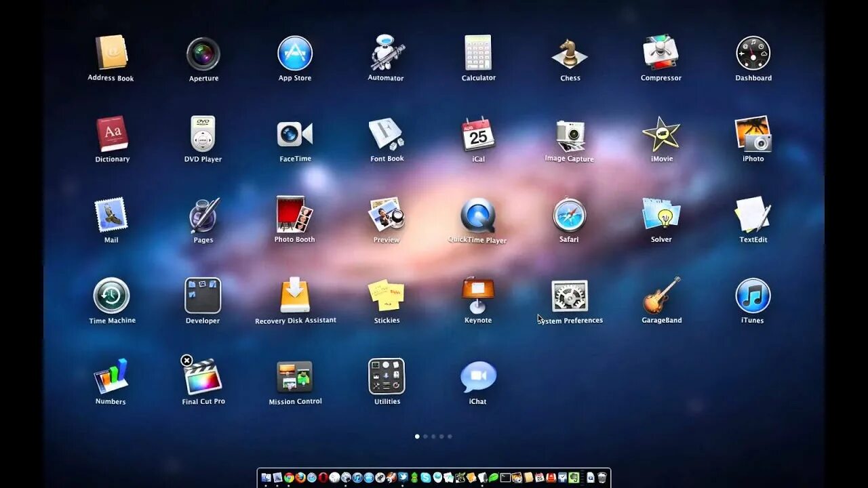
Task: Click Finder in the Dock
Action: 266,478
